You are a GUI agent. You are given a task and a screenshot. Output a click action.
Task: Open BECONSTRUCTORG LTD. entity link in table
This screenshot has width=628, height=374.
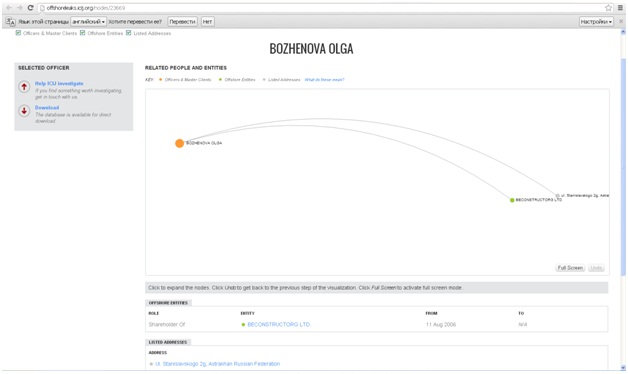(x=279, y=324)
